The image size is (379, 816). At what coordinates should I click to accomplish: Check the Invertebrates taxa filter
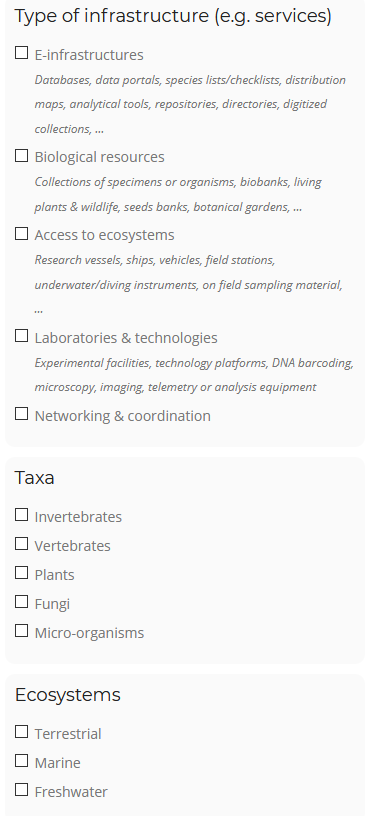(21, 515)
